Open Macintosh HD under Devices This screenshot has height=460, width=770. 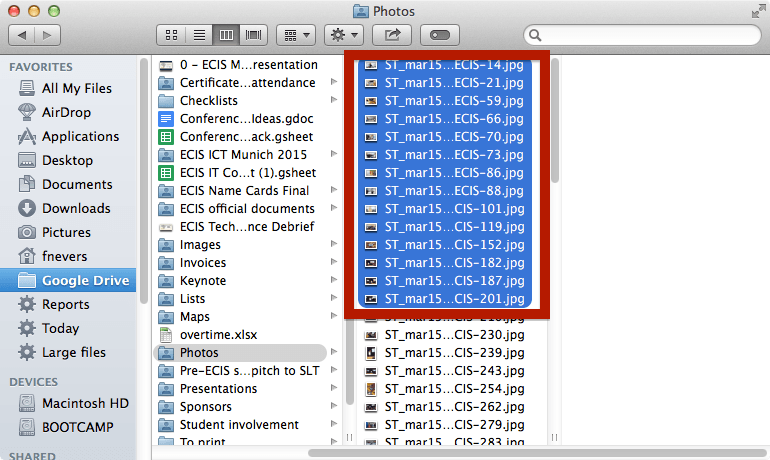(85, 403)
